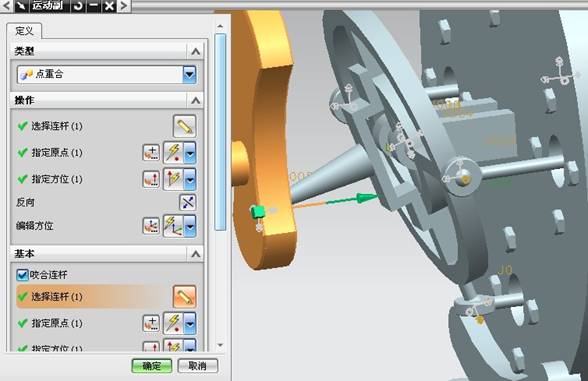Click the select link icon under 操作
The image size is (588, 381).
click(184, 126)
